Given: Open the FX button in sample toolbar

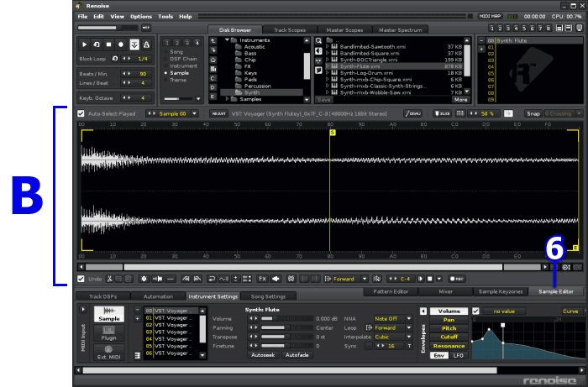Looking at the screenshot, I should coord(262,279).
